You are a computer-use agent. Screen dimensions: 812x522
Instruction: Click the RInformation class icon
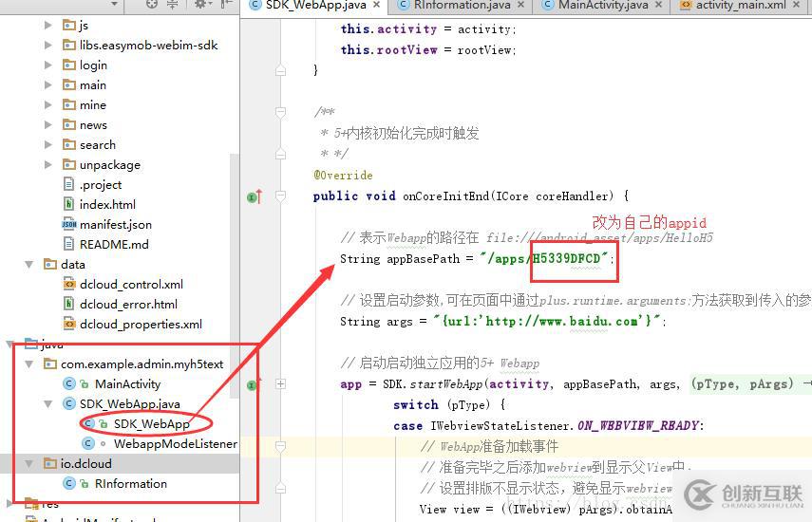(69, 484)
